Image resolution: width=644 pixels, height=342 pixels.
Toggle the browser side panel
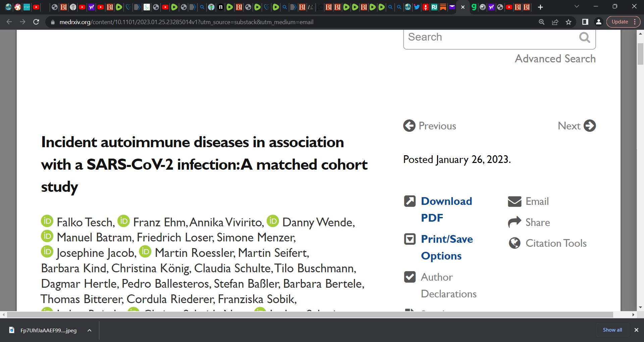585,22
